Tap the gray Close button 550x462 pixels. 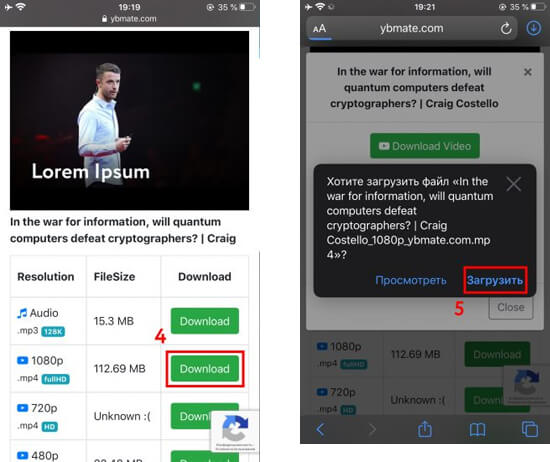pos(511,307)
